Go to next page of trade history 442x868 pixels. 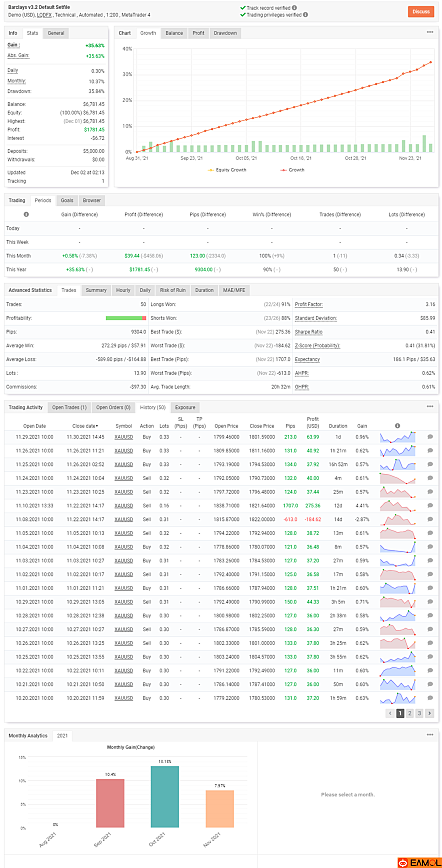click(x=429, y=714)
